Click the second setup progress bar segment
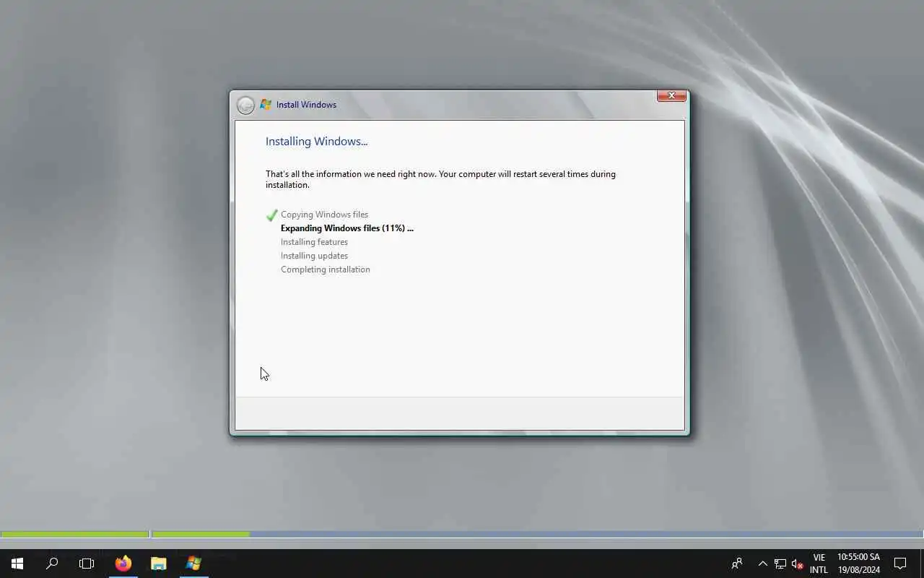 point(537,535)
